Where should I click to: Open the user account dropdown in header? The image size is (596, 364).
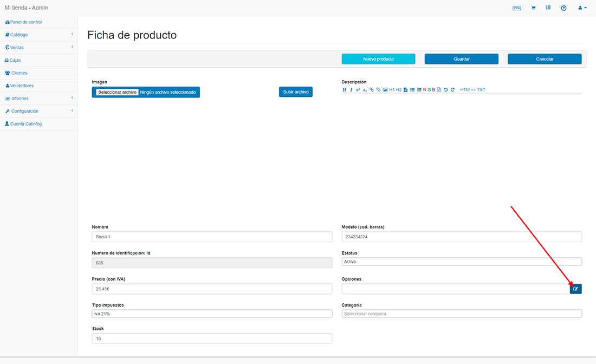click(582, 8)
